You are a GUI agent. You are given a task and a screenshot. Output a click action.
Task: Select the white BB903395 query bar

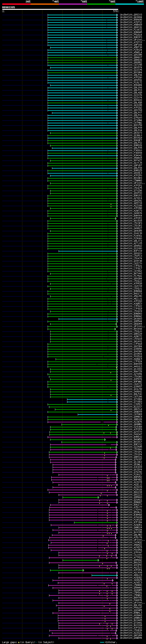(60, 10)
